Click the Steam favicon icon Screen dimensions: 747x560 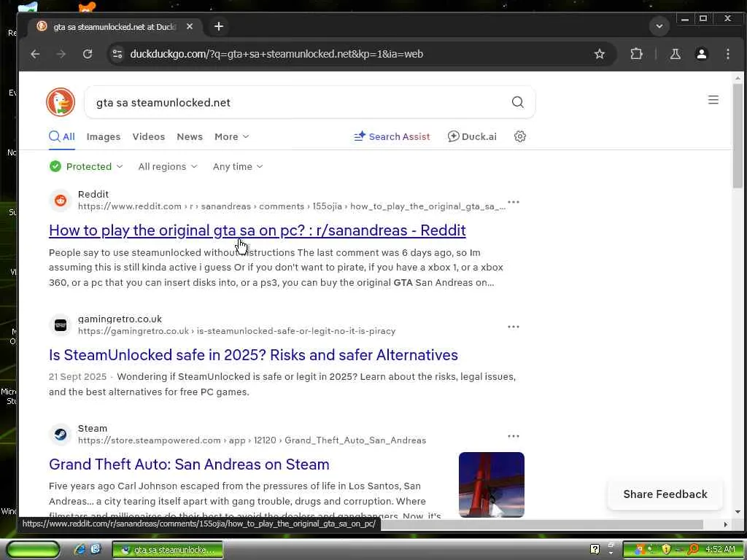[x=61, y=435]
